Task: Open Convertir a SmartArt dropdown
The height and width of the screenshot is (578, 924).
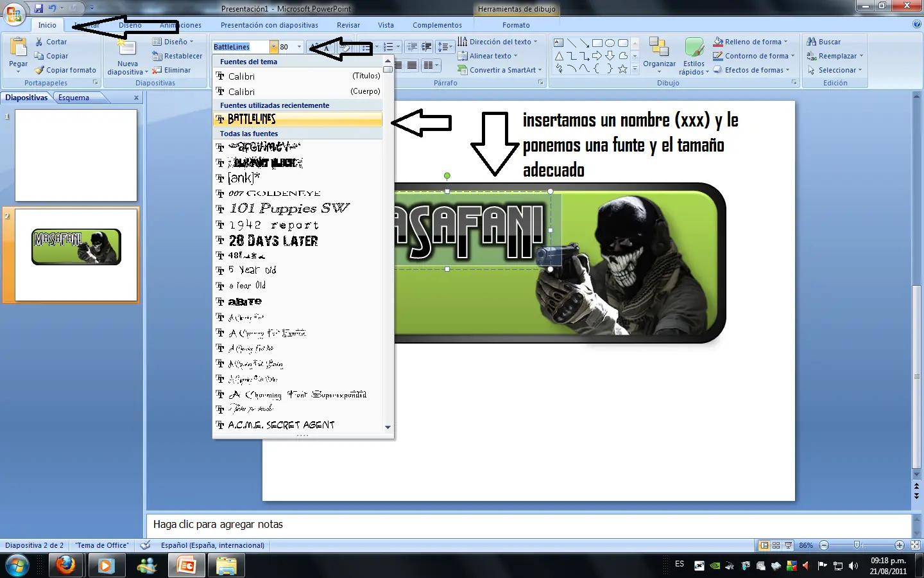Action: click(x=500, y=70)
